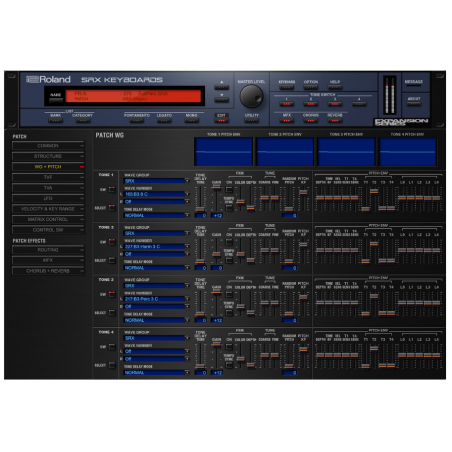Open the COMMON patch page
This screenshot has width=452, height=452.
tap(48, 146)
